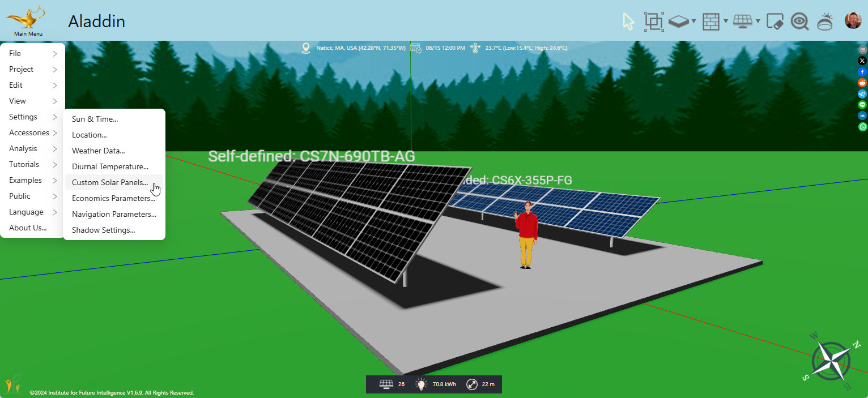Activate the Select pointer tool
This screenshot has width=868, height=398.
628,22
